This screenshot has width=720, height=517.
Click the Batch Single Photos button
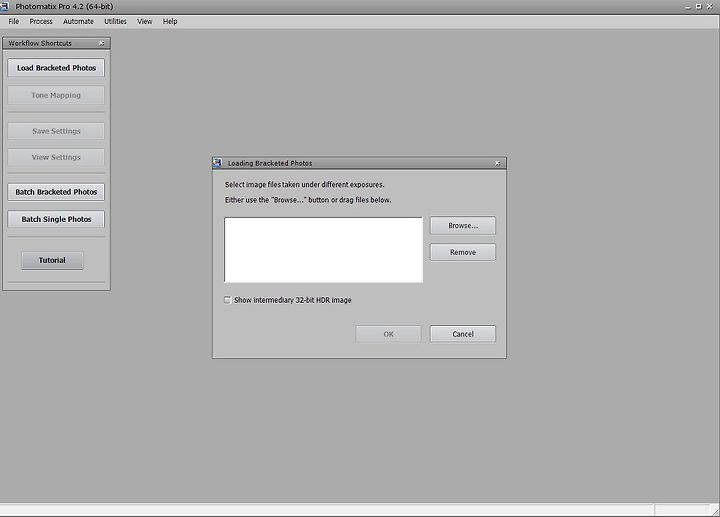(x=56, y=219)
